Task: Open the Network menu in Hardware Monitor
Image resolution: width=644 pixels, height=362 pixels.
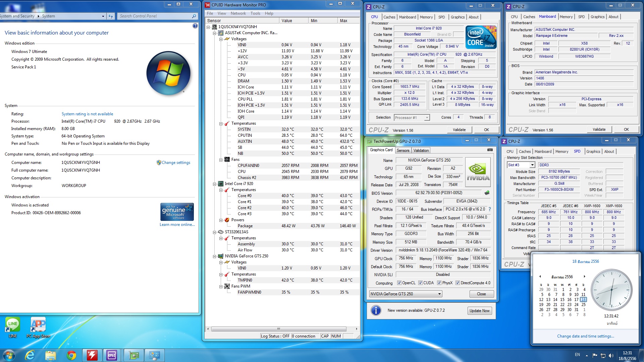Action: point(238,13)
